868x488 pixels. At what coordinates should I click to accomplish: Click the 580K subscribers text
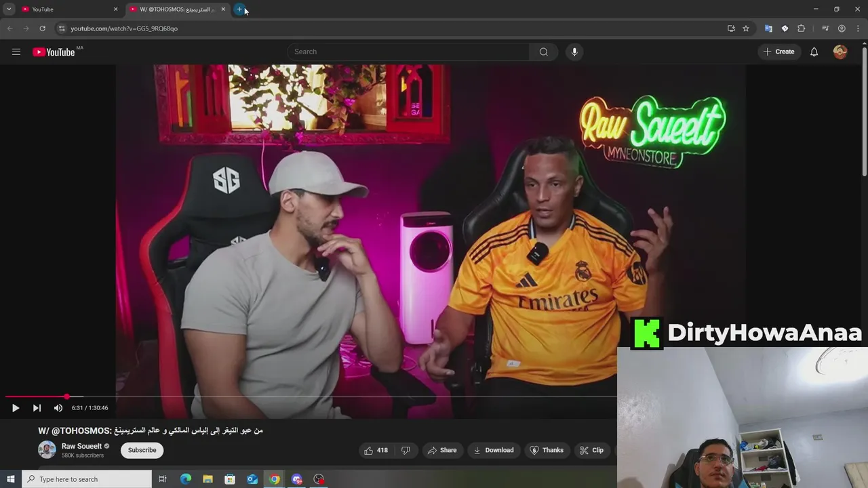point(83,455)
